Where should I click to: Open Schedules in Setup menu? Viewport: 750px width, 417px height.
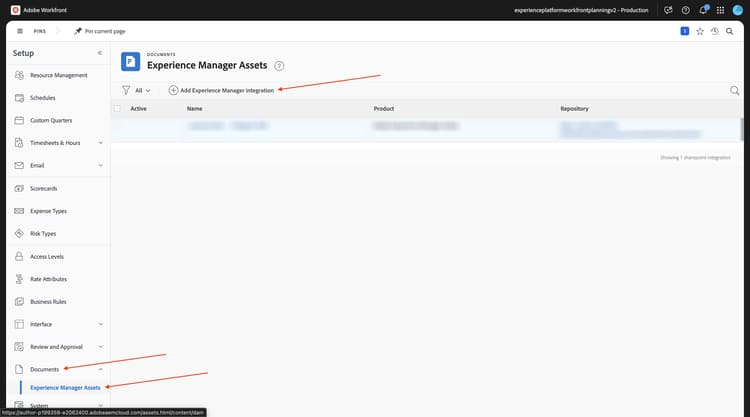tap(43, 98)
